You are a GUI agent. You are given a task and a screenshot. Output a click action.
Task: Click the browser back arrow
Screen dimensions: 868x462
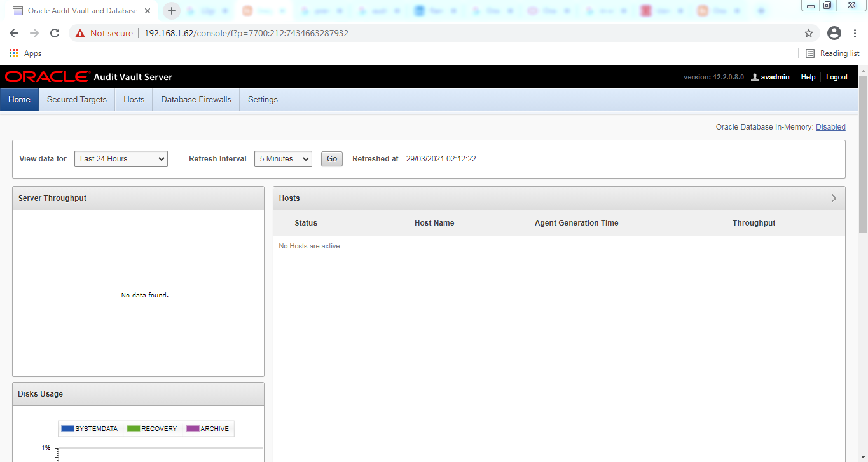(14, 33)
